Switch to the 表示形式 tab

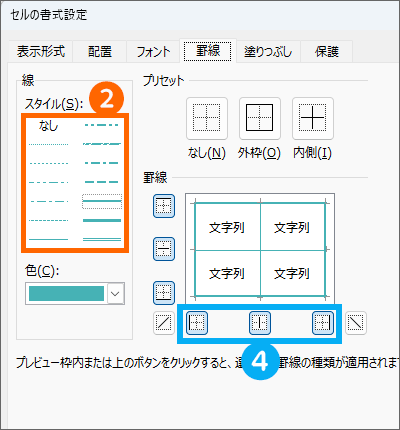[41, 52]
